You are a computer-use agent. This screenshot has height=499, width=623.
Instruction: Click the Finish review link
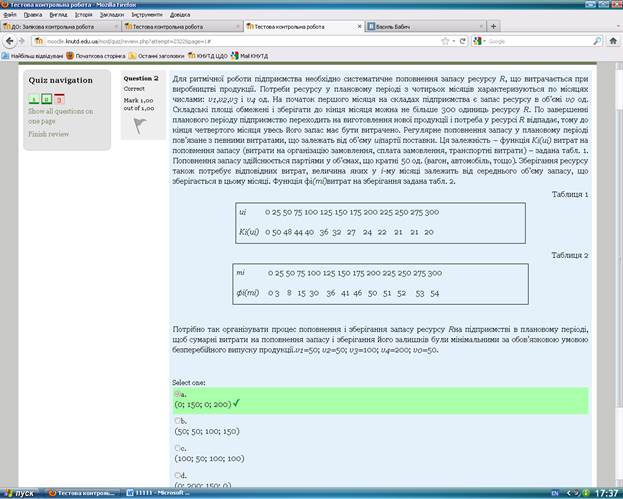coord(48,134)
